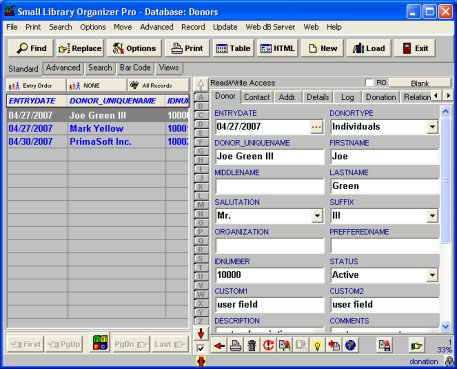Click the form scrollbar down arrow
Screen dimensions: 457x369
445,327
